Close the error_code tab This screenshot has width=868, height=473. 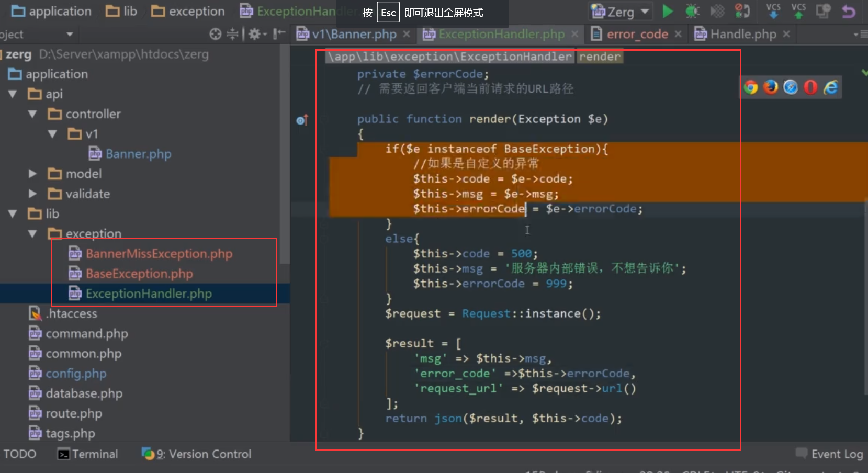click(x=678, y=34)
